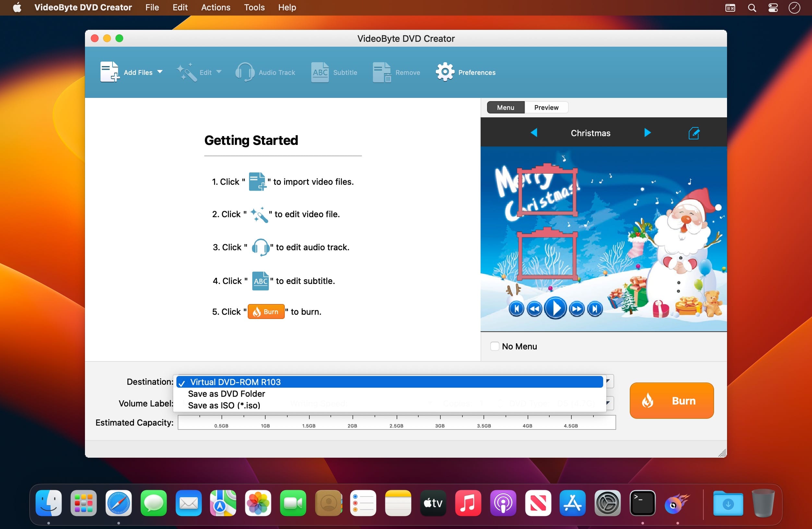Image resolution: width=812 pixels, height=529 pixels.
Task: Click the upper Christmas thumbnail frame
Action: pos(547,192)
